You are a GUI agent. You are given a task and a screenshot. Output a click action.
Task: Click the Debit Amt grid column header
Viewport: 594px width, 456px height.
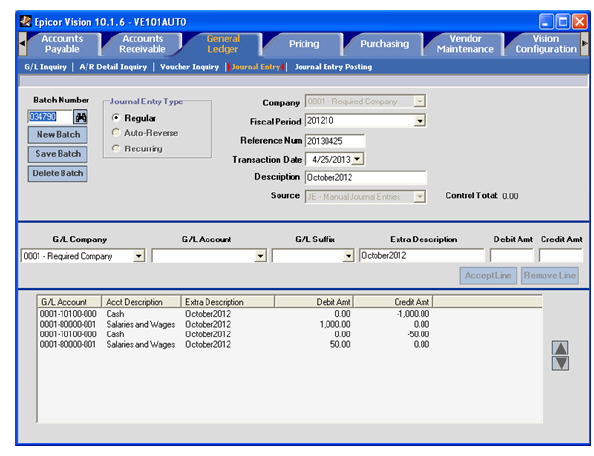pyautogui.click(x=314, y=302)
